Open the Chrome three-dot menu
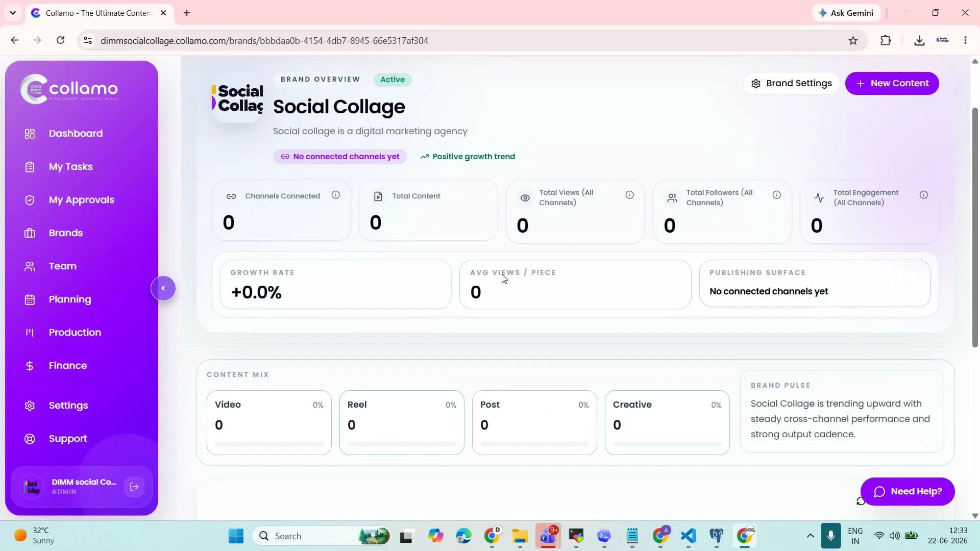The width and height of the screenshot is (980, 551). 965,40
